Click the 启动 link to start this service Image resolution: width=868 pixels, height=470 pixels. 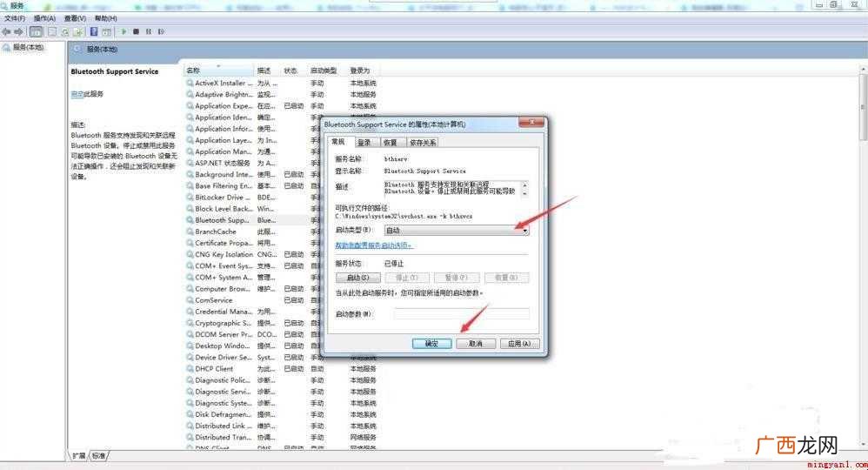coord(77,94)
